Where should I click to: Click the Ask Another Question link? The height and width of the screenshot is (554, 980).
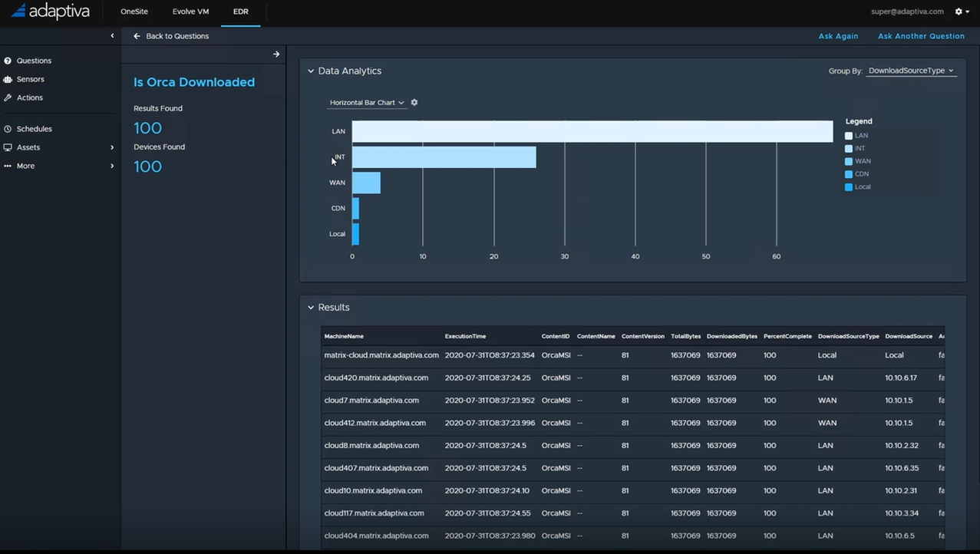coord(920,36)
